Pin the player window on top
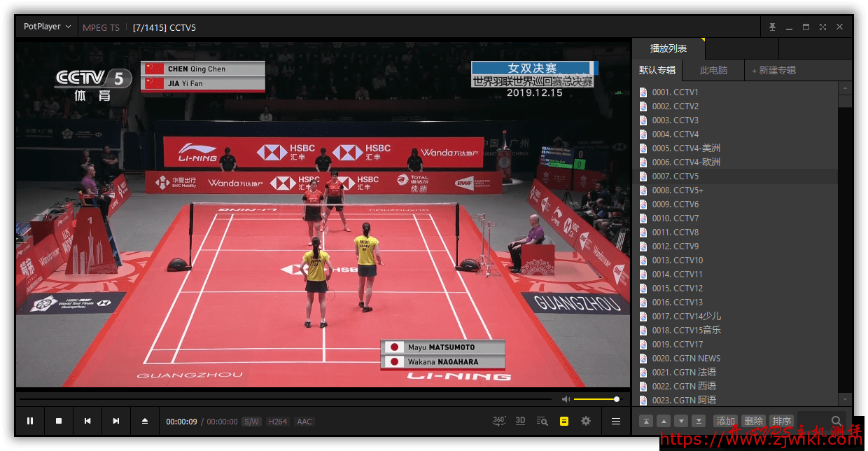This screenshot has height=451, width=868. tap(772, 27)
